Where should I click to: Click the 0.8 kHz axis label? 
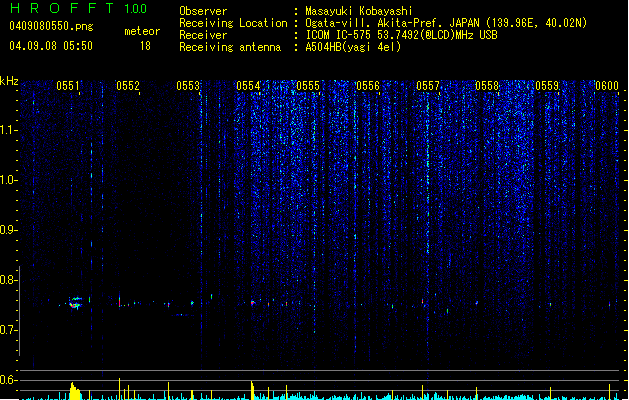[x=9, y=280]
